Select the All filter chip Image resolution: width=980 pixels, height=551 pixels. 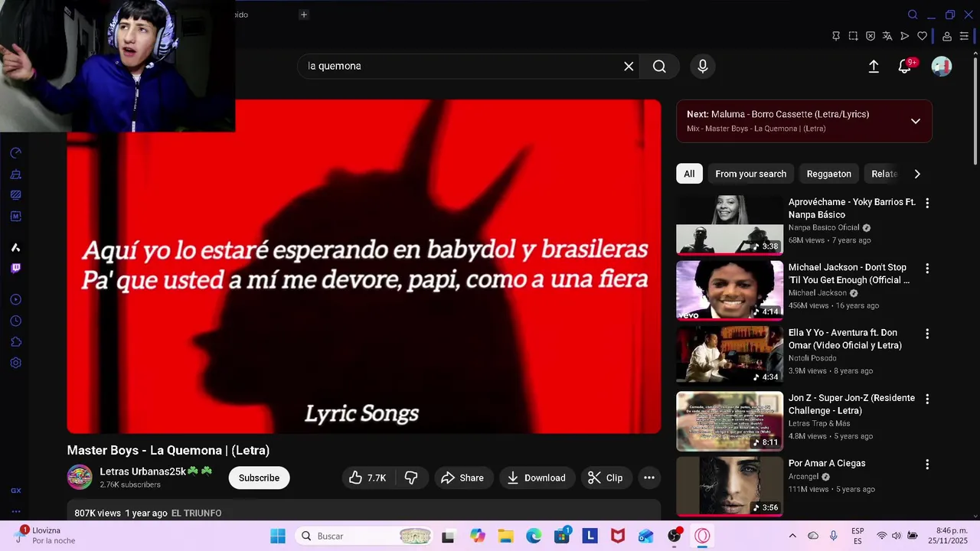click(x=689, y=174)
